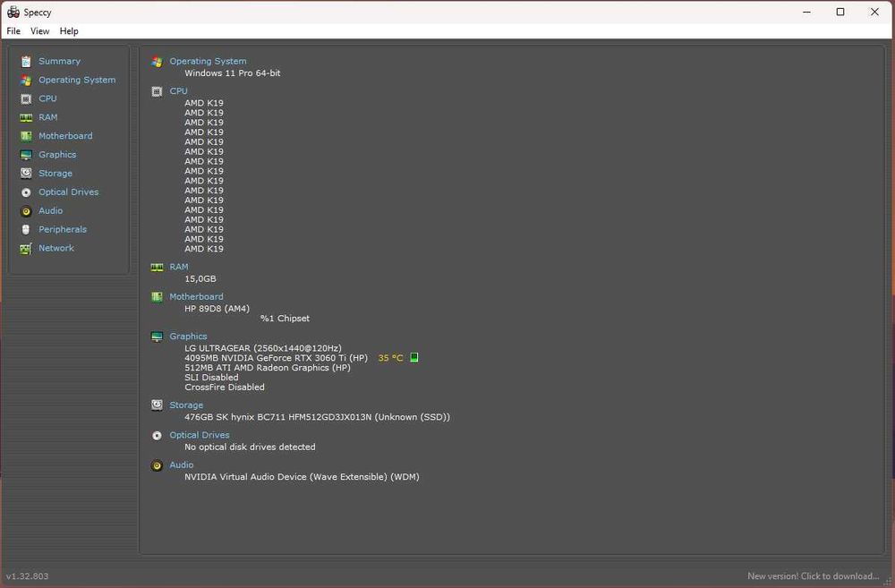
Task: Click 'No optical disk drives detected' text
Action: click(250, 447)
